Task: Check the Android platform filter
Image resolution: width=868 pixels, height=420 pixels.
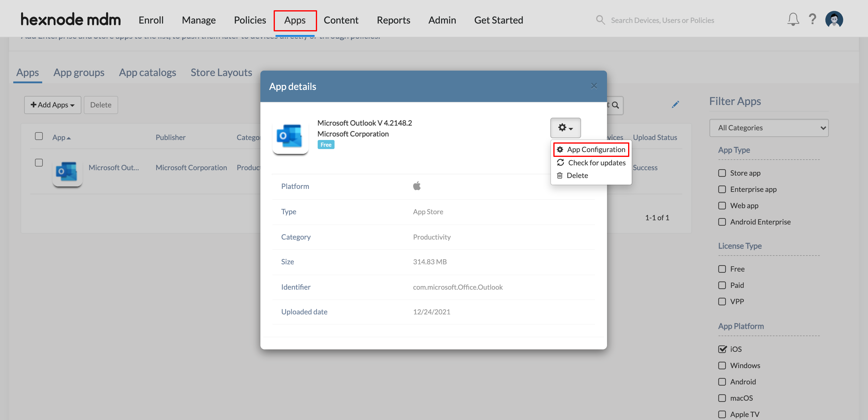Action: (x=722, y=382)
